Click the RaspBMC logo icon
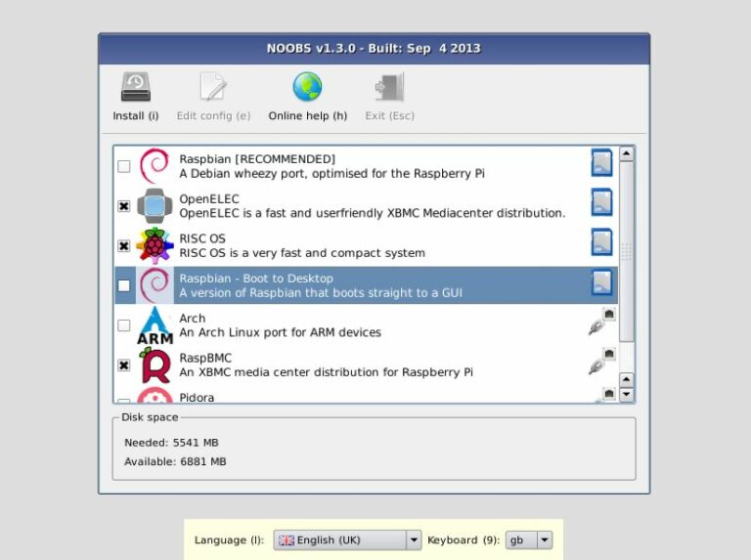 pos(155,365)
